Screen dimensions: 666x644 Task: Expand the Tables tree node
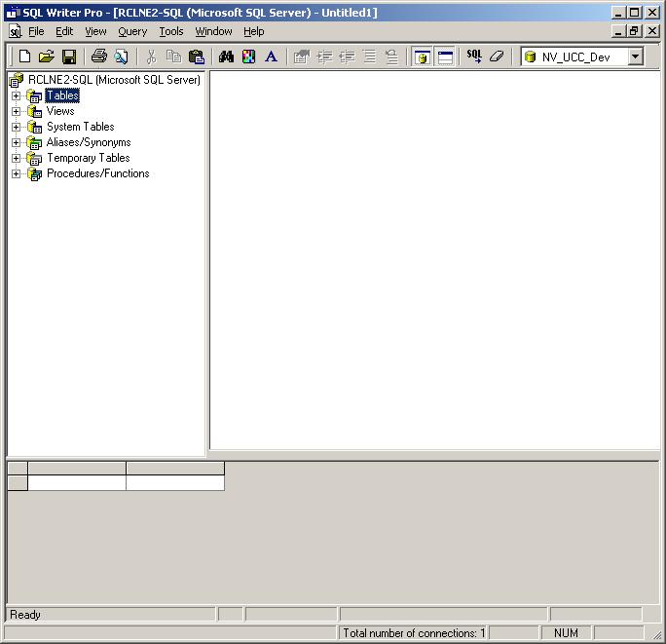pos(16,95)
